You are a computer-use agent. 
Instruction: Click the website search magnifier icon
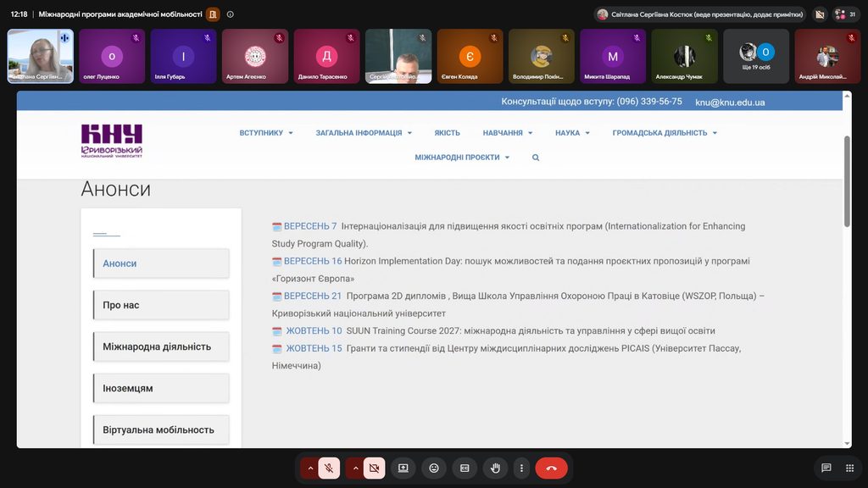pyautogui.click(x=536, y=158)
